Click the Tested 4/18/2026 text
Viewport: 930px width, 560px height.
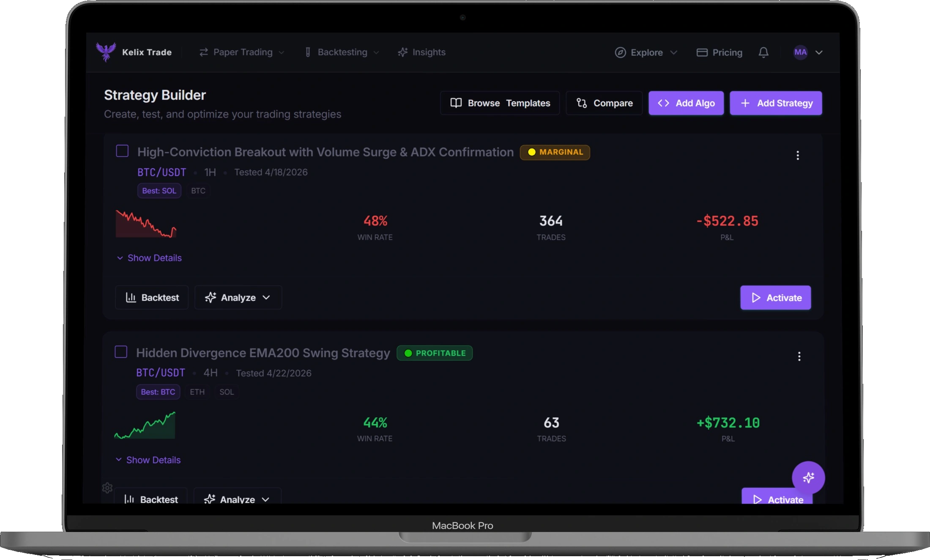point(271,172)
